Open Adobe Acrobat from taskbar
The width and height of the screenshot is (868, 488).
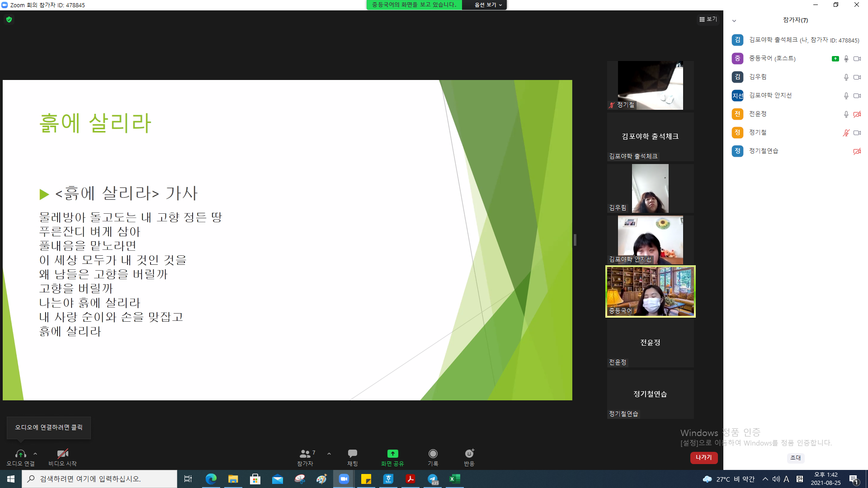(410, 479)
